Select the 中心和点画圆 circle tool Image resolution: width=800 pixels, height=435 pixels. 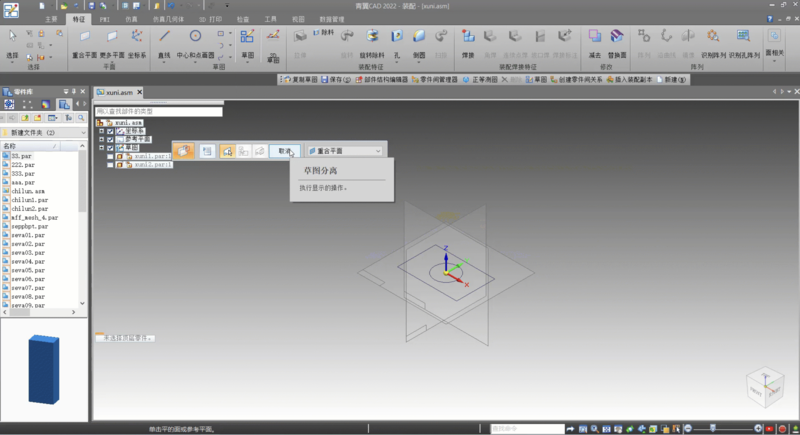(x=196, y=39)
